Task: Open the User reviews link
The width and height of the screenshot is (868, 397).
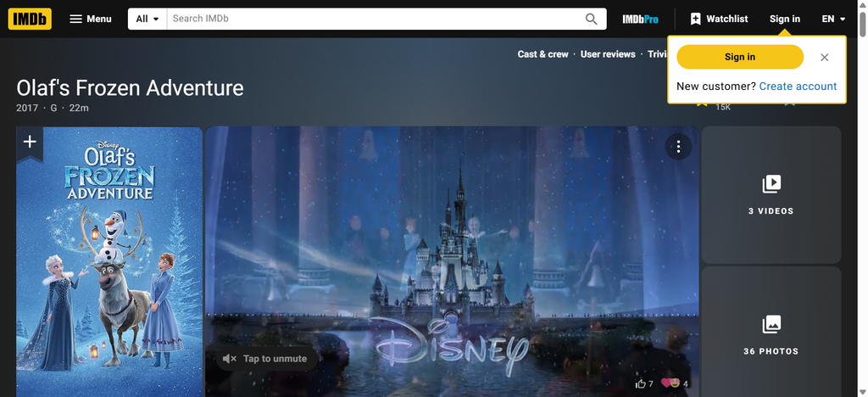Action: [608, 54]
